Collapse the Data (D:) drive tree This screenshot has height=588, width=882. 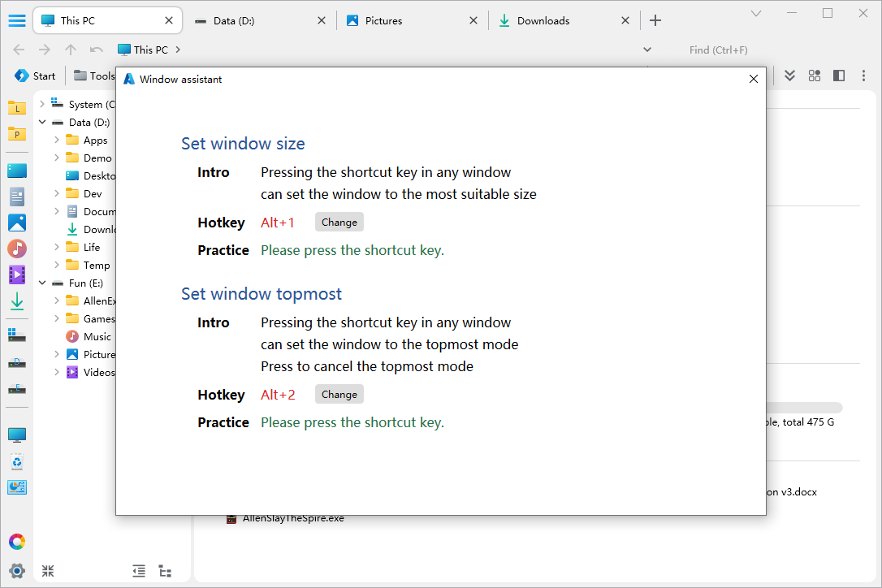[x=42, y=123]
